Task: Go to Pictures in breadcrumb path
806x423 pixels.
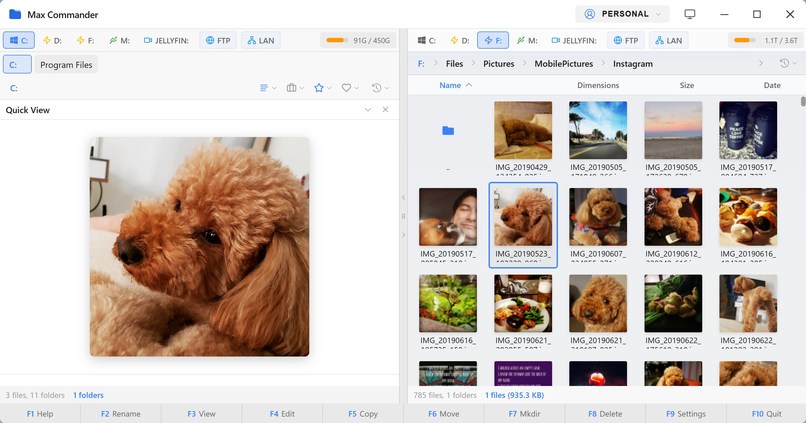Action: [499, 64]
